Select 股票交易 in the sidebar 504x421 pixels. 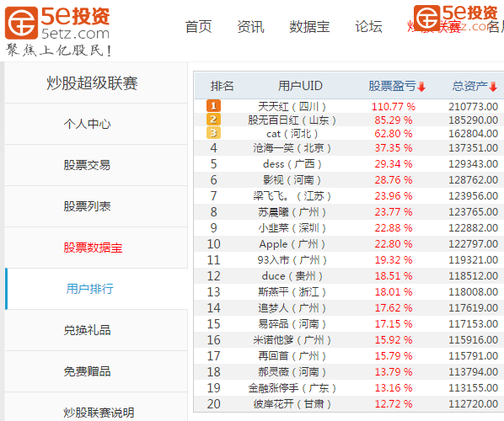[x=87, y=165]
